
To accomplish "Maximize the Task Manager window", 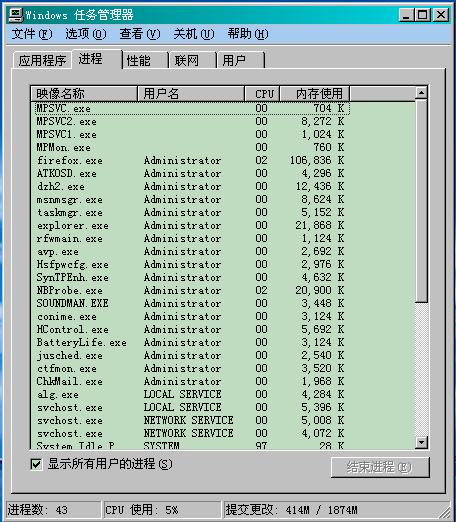I will pyautogui.click(x=423, y=15).
